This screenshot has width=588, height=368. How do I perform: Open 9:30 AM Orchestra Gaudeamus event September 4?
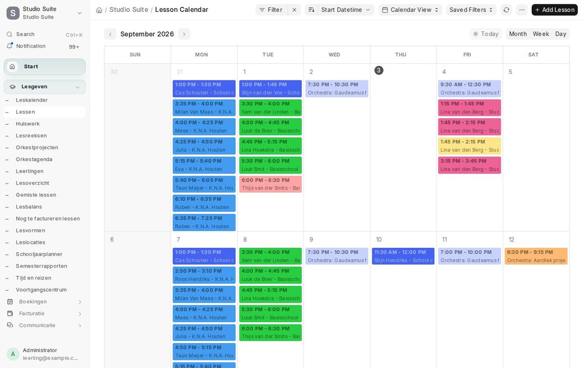pos(469,89)
